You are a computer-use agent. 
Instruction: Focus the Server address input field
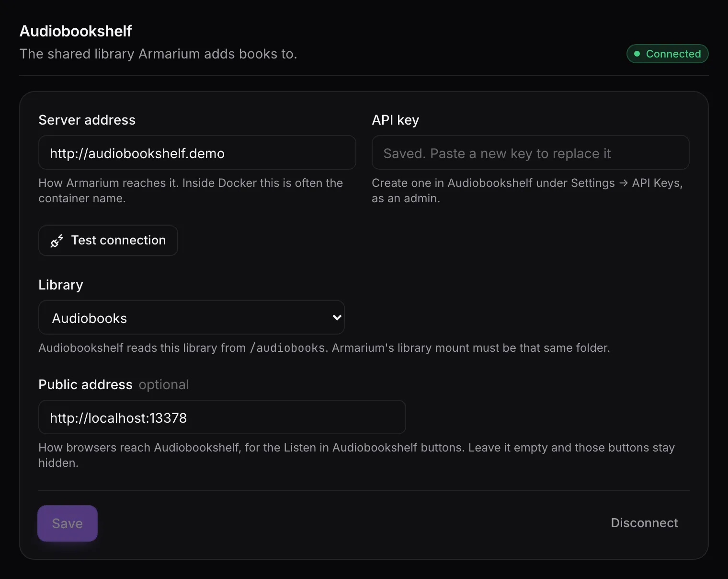point(197,153)
